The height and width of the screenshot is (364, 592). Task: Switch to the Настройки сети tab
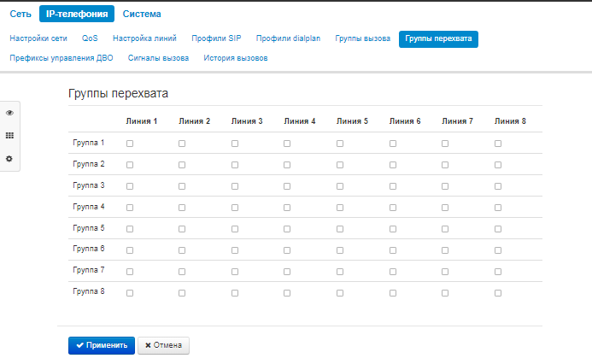38,39
